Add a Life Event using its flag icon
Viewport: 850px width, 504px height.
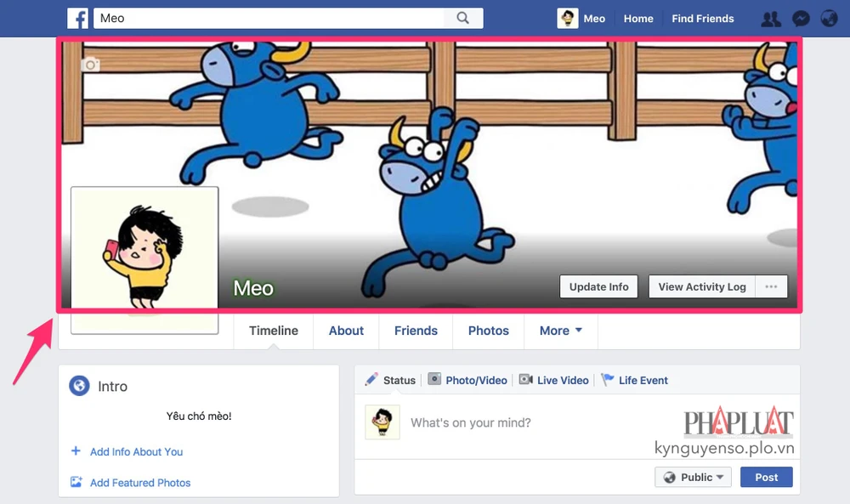(x=606, y=380)
